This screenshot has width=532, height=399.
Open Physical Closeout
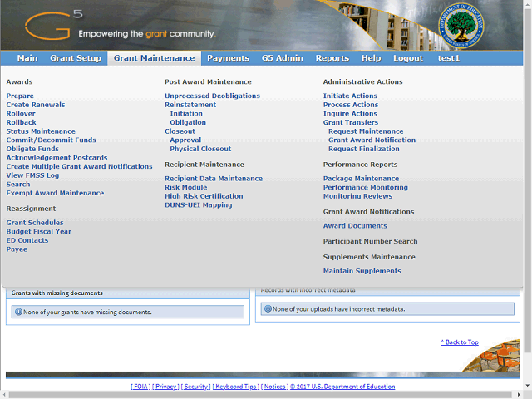tap(200, 149)
